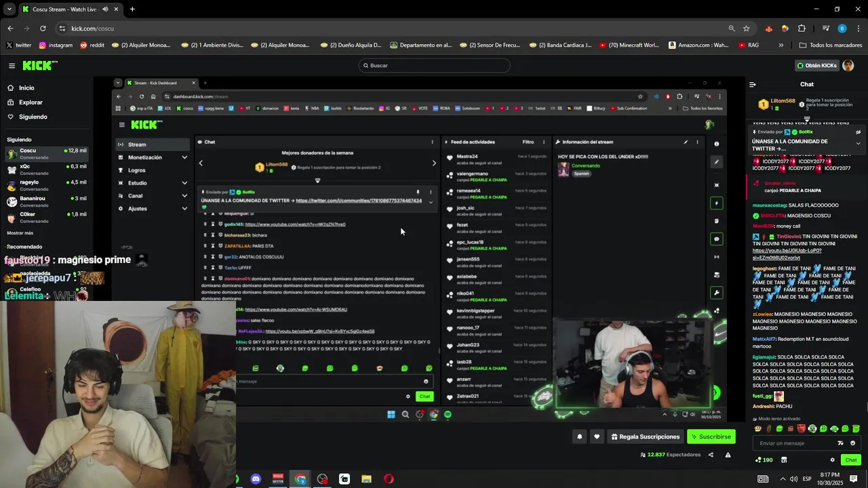The image size is (868, 488).
Task: Open the Todos los marcadores folder
Action: coord(831,45)
